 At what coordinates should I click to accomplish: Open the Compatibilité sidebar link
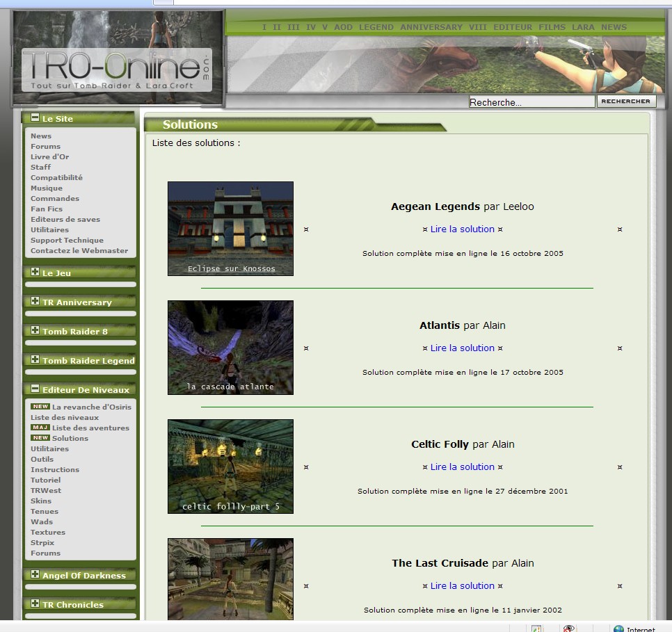(x=56, y=177)
